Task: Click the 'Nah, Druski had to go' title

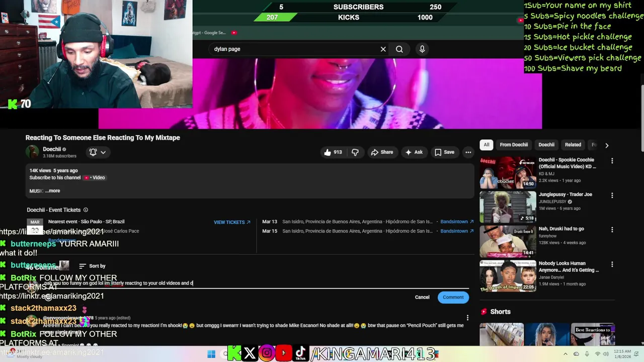Action: [x=561, y=229]
